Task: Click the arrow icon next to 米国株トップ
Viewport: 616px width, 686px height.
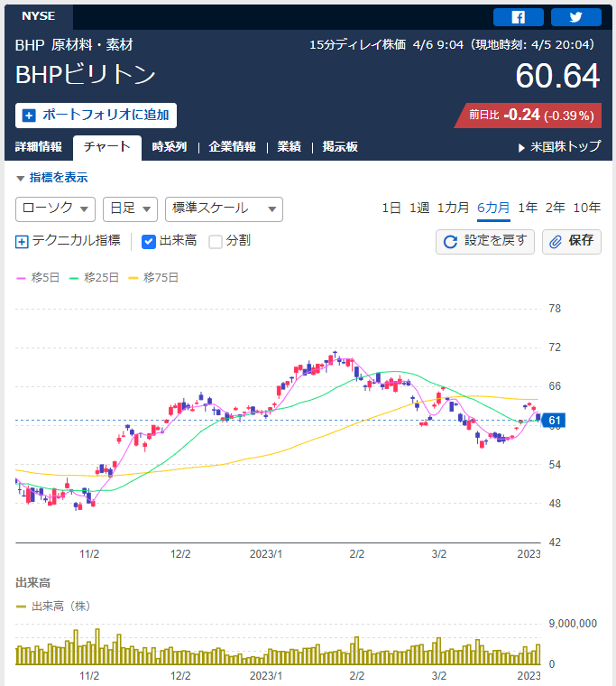Action: click(521, 148)
